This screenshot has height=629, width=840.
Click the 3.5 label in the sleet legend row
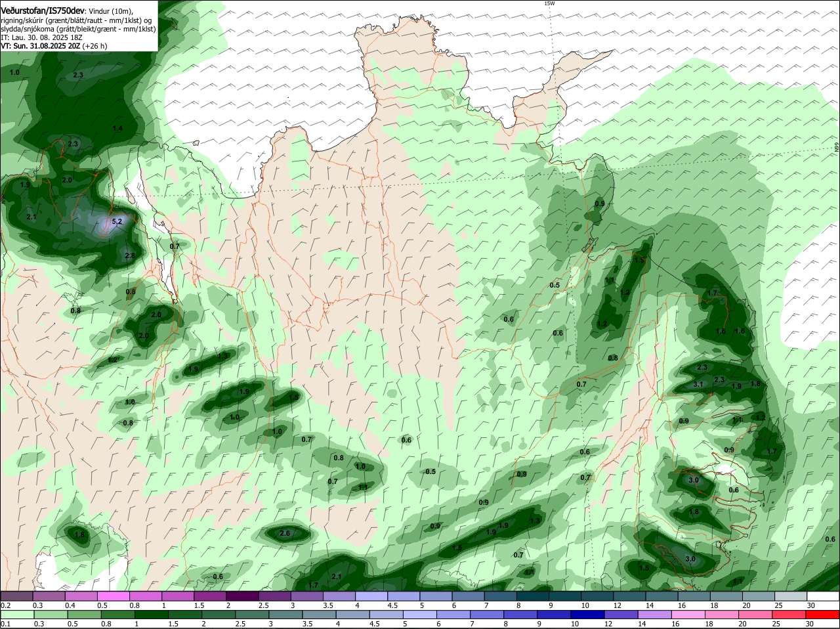coord(328,605)
